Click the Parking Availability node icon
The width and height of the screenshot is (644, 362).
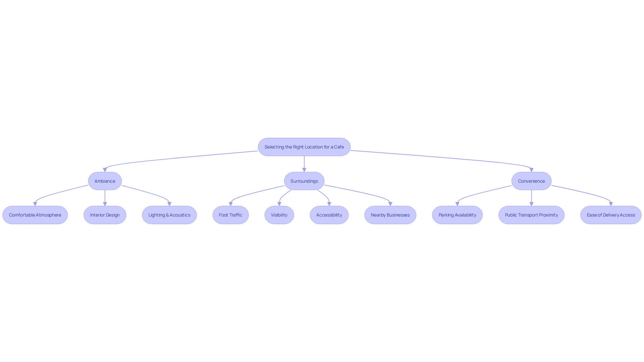pyautogui.click(x=458, y=215)
